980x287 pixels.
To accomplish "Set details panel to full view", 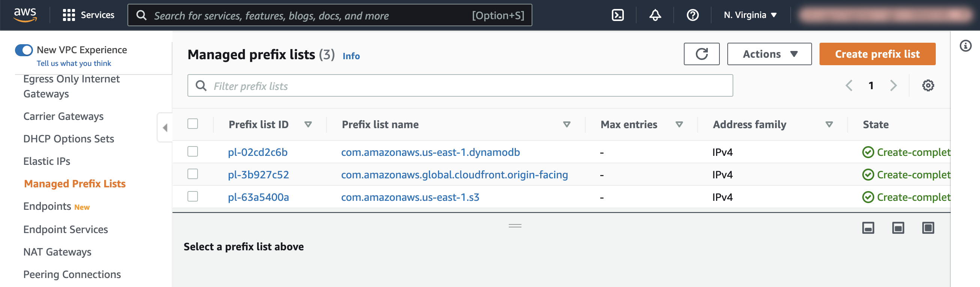I will click(x=928, y=228).
